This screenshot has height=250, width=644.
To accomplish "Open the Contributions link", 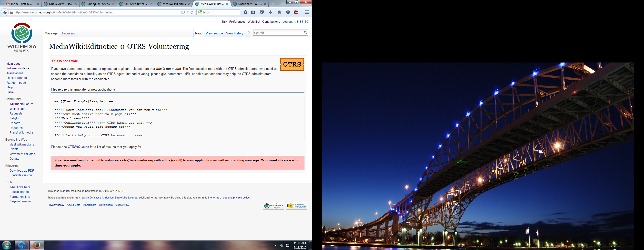I will (x=271, y=22).
